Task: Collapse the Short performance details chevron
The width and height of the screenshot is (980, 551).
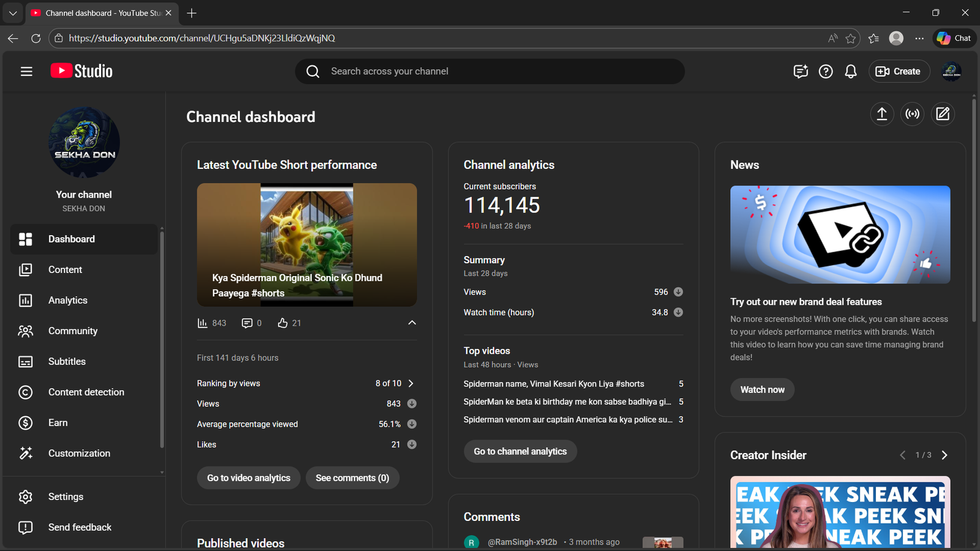Action: click(x=412, y=323)
